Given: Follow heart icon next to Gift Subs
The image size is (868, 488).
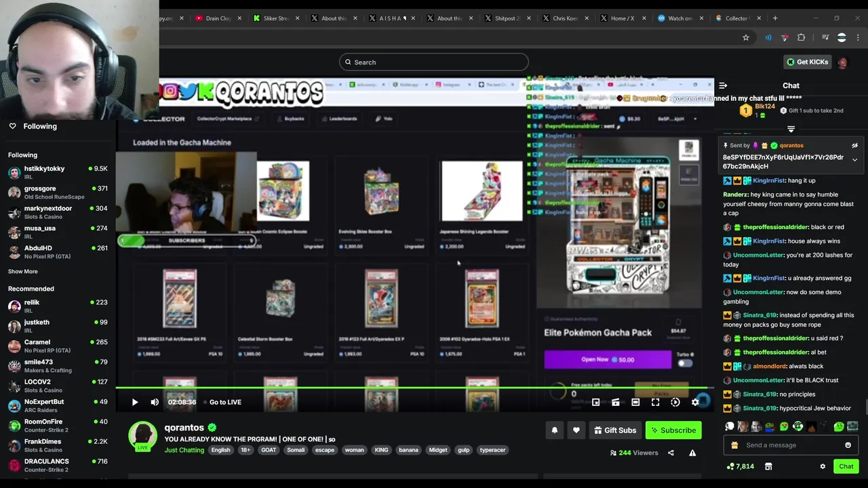Looking at the screenshot, I should 576,430.
